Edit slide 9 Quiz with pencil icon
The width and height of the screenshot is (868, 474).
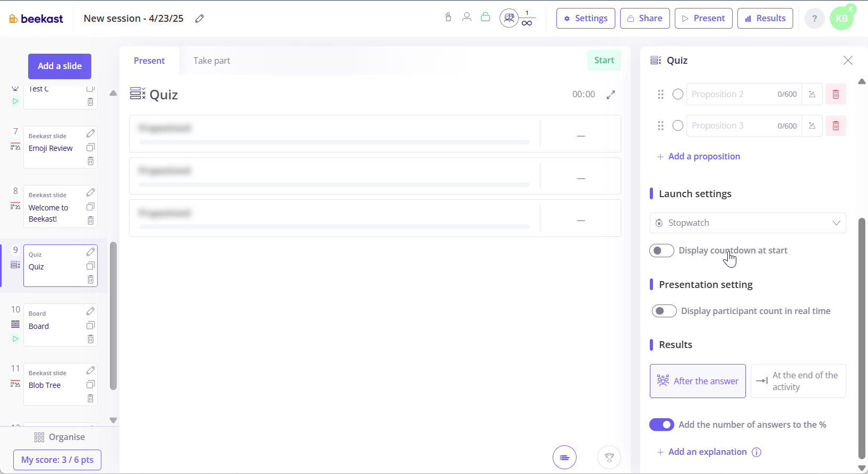(91, 251)
